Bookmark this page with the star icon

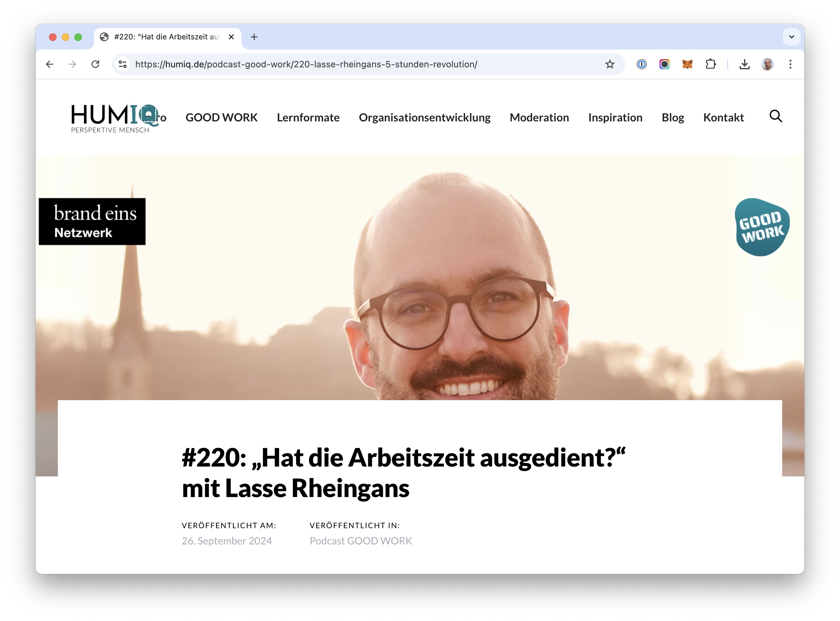609,64
